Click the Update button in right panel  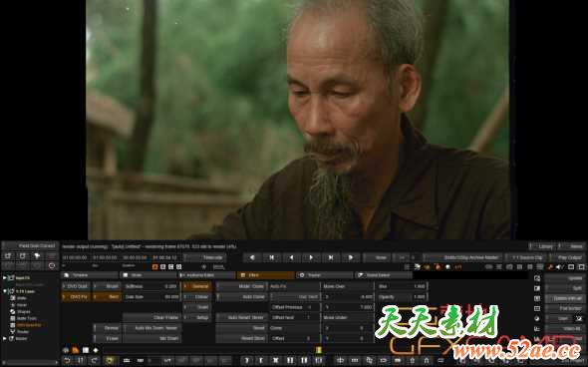click(x=565, y=278)
